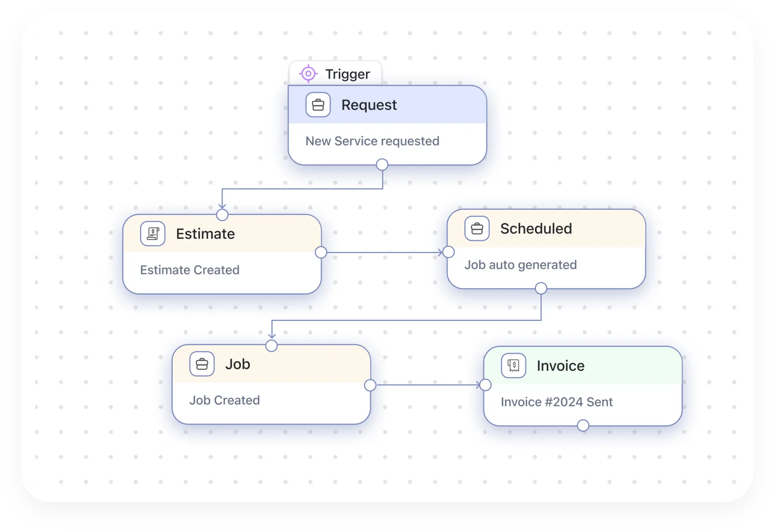Click the estimate document icon
Image resolution: width=775 pixels, height=532 pixels.
pyautogui.click(x=153, y=233)
